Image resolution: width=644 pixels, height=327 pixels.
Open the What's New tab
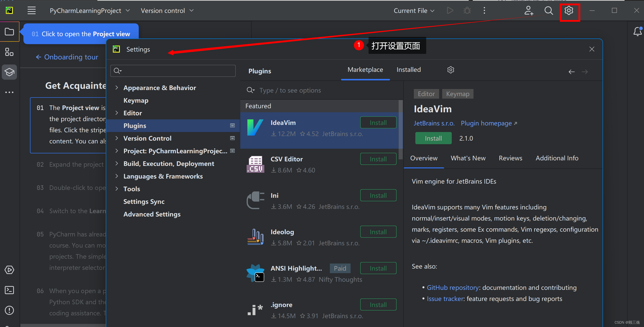(468, 158)
